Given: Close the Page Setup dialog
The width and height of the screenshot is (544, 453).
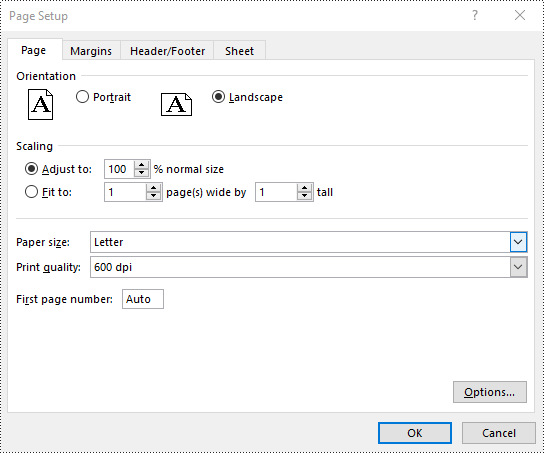Looking at the screenshot, I should click(520, 15).
